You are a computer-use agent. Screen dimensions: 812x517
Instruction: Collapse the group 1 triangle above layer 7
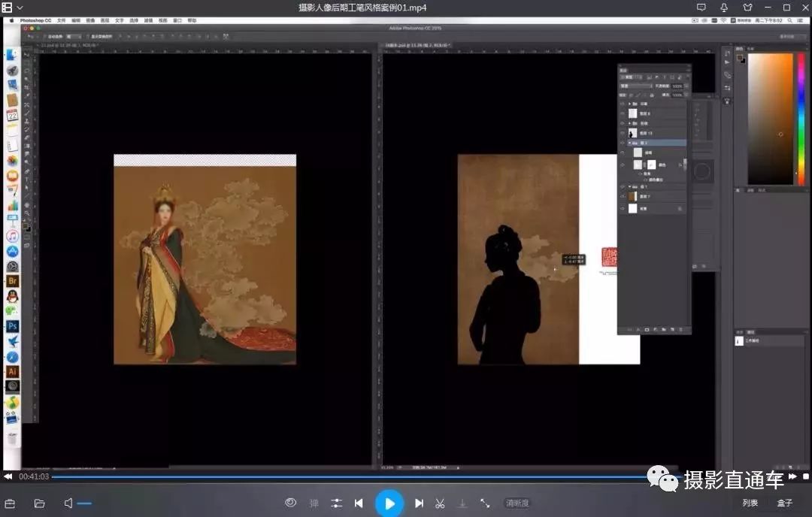(630, 186)
